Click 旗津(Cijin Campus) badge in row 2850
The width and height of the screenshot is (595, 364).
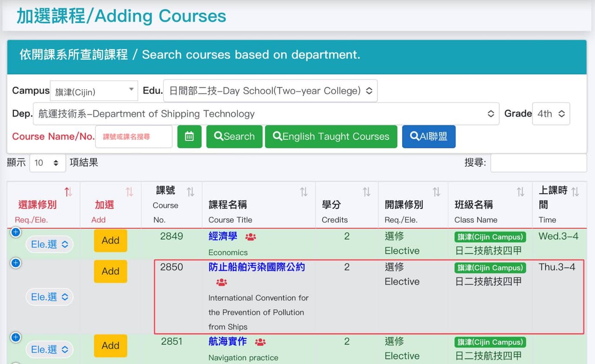click(x=490, y=268)
